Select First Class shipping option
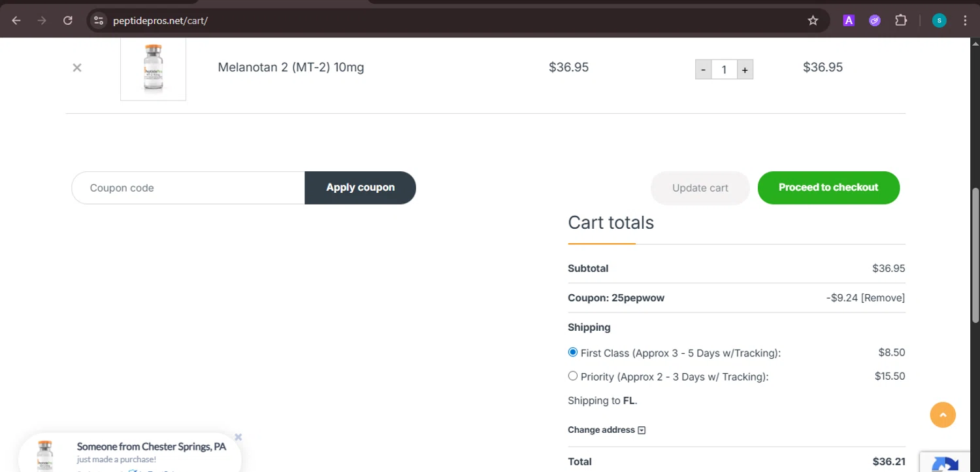 (573, 352)
